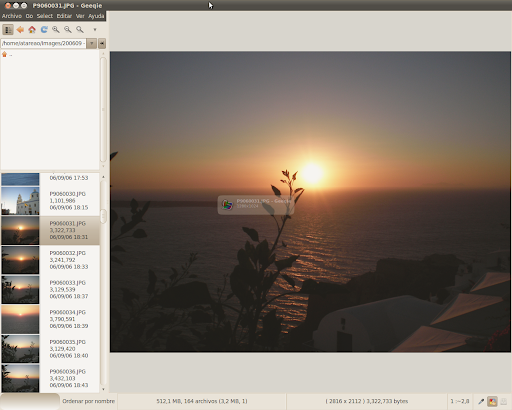Click the folder tree scrollbar

click(x=103, y=109)
